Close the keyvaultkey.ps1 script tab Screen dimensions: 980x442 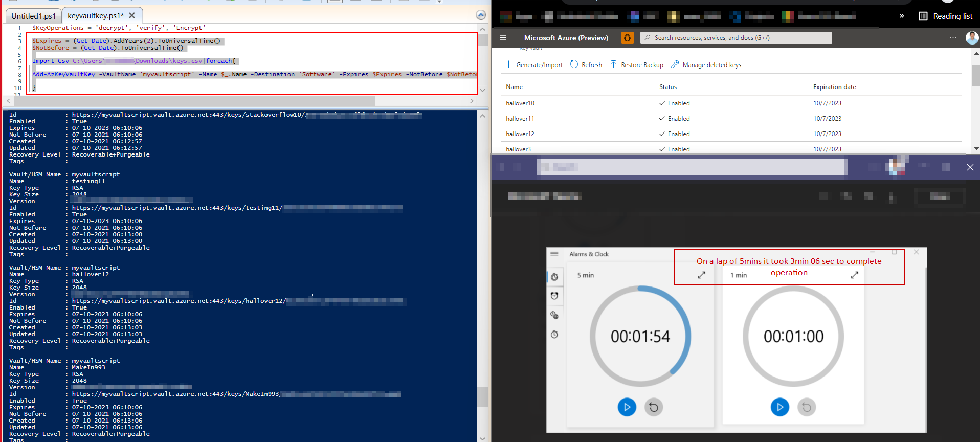coord(132,15)
